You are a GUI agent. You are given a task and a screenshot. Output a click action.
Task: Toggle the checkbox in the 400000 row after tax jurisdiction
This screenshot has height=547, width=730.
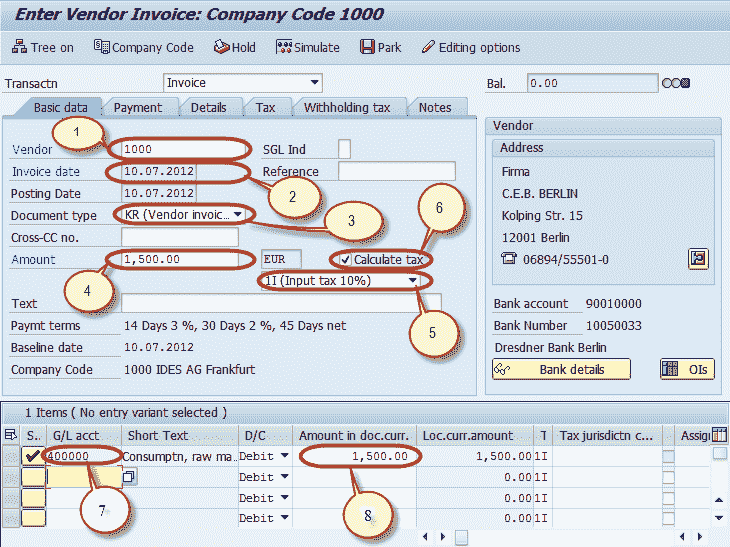(668, 456)
